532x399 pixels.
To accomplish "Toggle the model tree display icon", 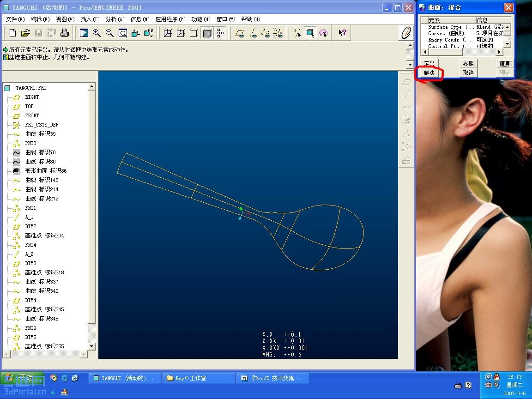I will pos(220,33).
